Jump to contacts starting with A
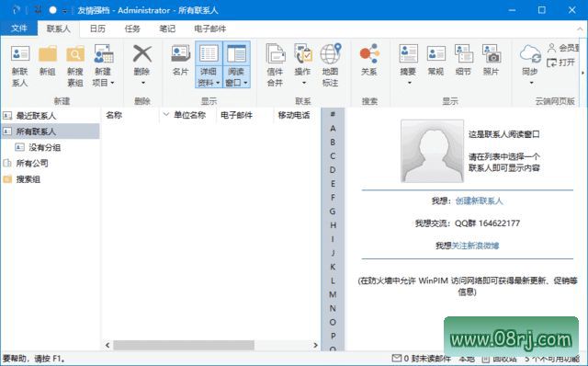This screenshot has height=366, width=588. coord(333,129)
